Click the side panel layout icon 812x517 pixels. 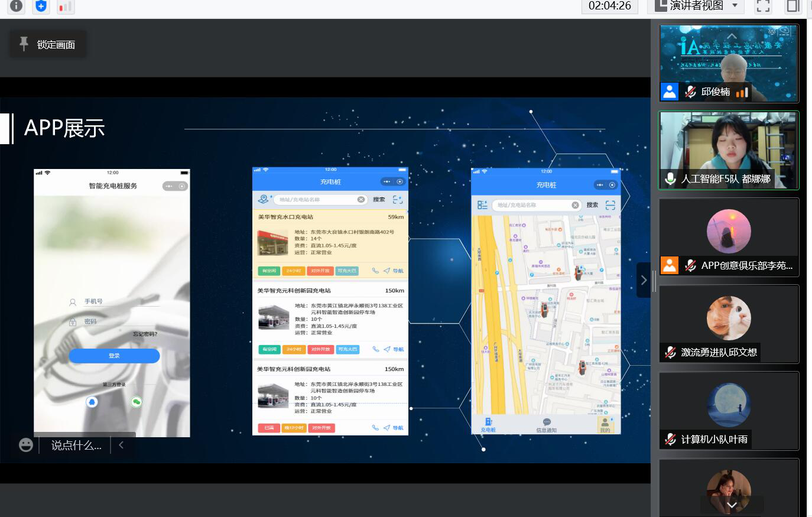[x=792, y=6]
